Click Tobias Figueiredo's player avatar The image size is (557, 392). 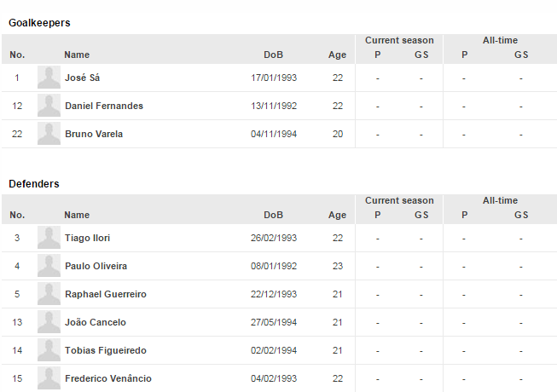(x=49, y=350)
